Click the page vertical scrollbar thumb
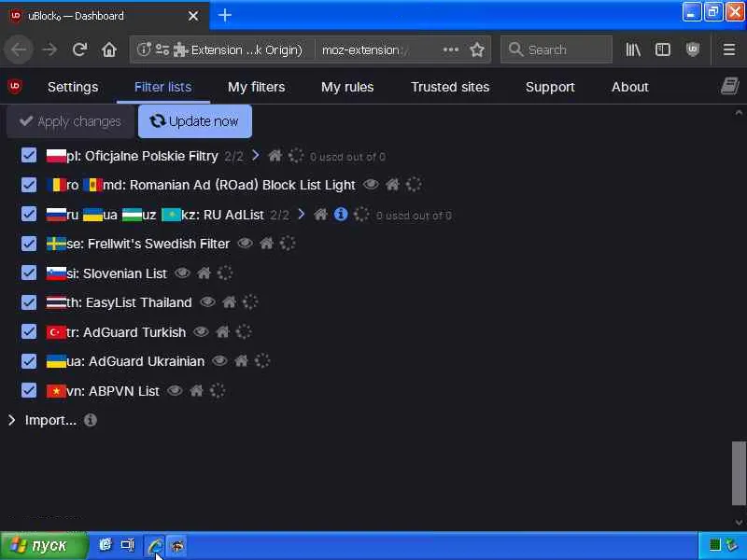The height and width of the screenshot is (560, 747). click(739, 473)
